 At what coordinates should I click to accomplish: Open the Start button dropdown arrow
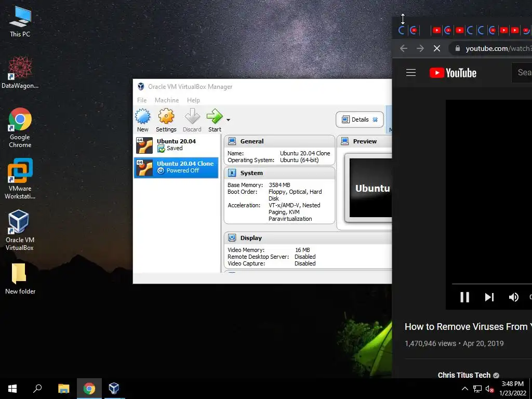coord(229,120)
